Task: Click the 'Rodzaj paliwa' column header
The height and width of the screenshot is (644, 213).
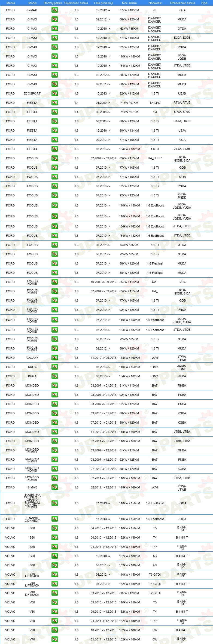Action: click(x=53, y=3)
